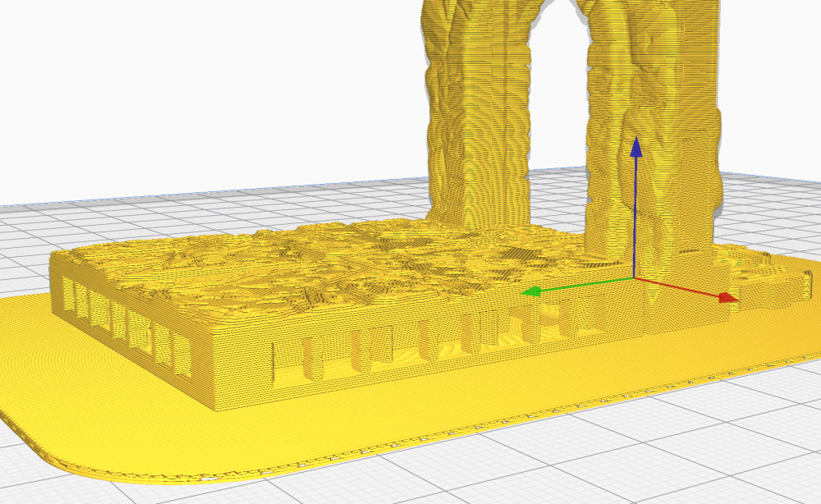Click the blue Z-axis arrow handle
Screen dimensions: 821x504
click(x=635, y=147)
